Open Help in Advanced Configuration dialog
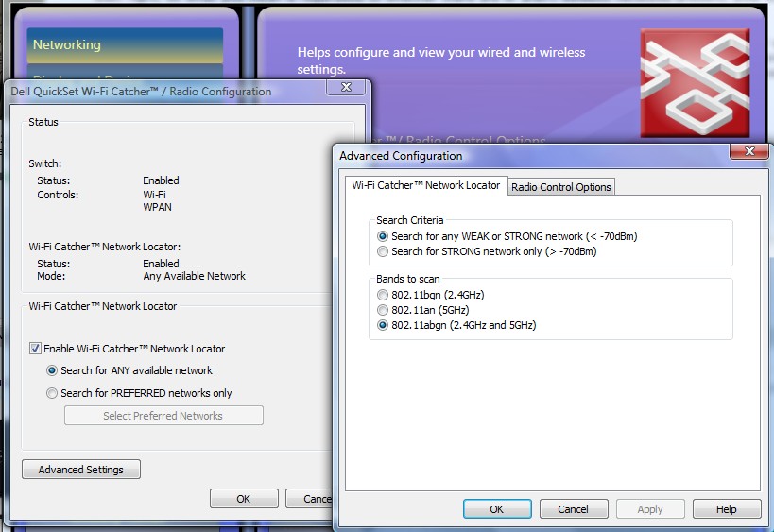This screenshot has height=532, width=774. click(x=727, y=509)
